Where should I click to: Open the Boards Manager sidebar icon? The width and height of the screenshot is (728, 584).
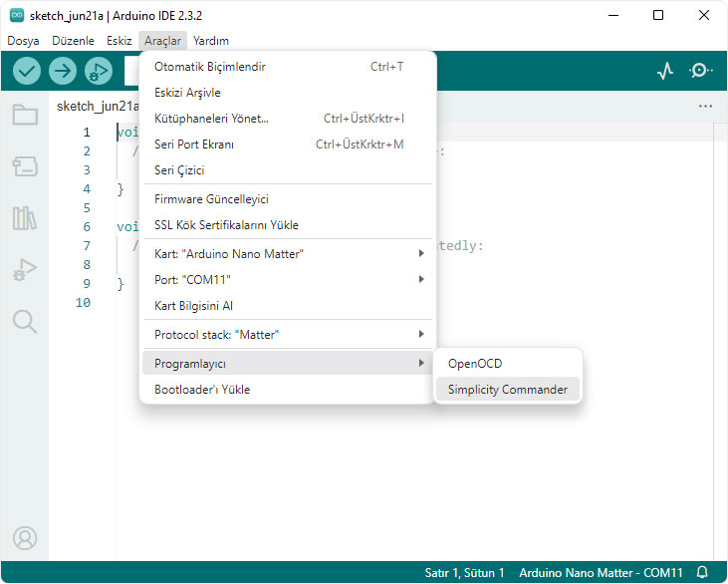tap(25, 166)
